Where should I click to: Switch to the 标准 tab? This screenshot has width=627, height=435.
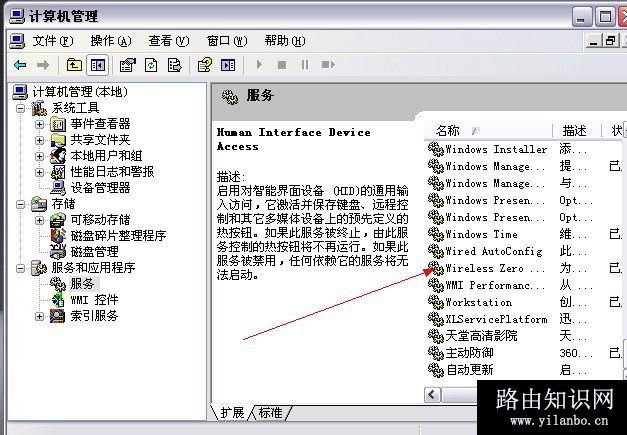click(x=270, y=412)
